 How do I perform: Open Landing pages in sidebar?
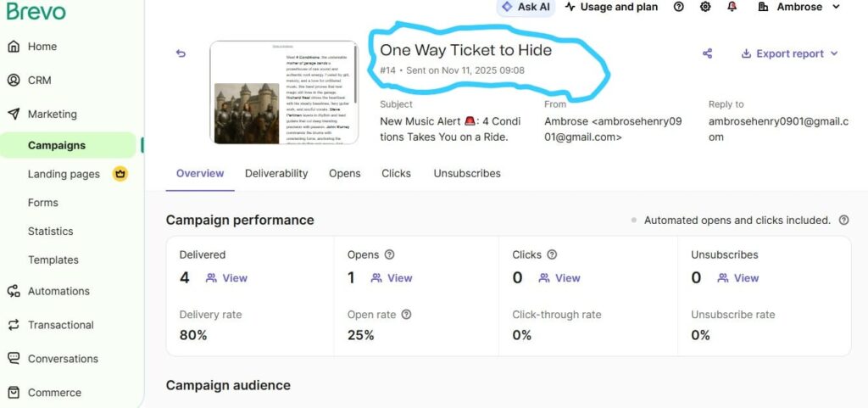tap(64, 174)
